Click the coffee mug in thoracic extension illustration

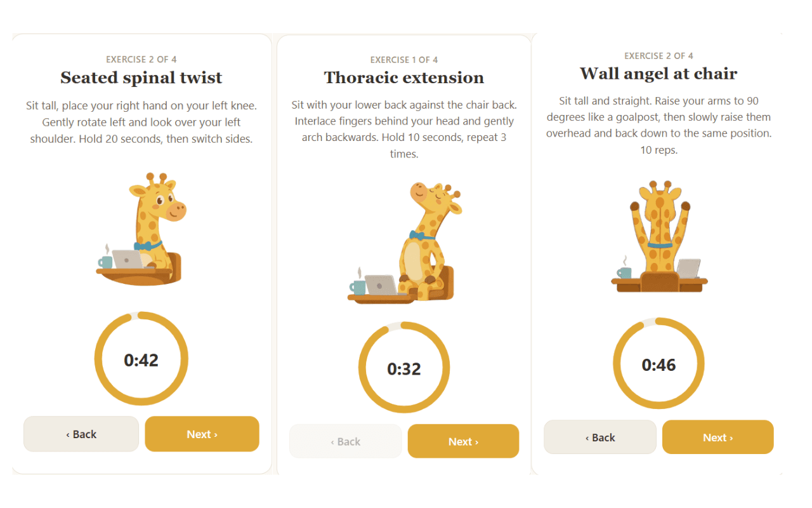pos(358,288)
